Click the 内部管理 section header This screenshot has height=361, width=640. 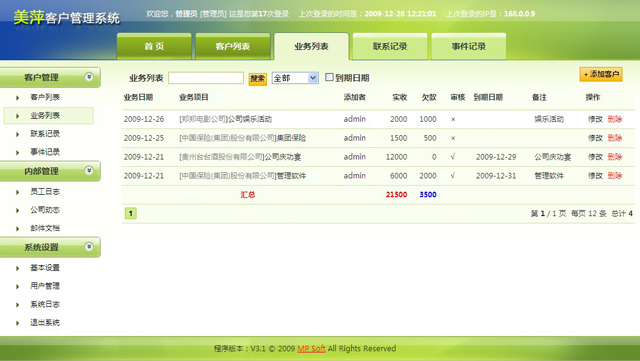coord(50,171)
